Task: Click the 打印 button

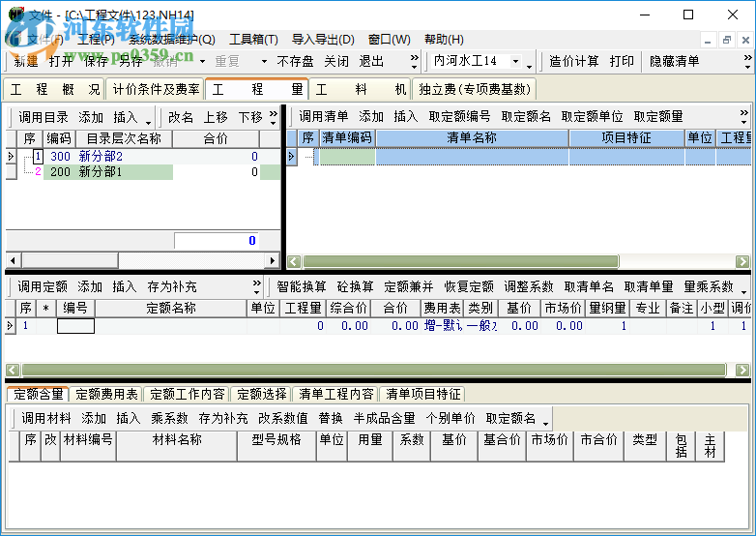Action: (x=622, y=61)
